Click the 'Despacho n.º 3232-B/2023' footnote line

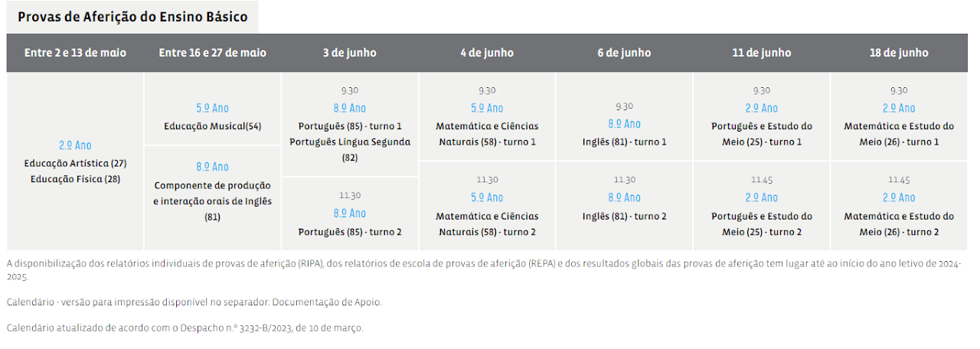click(185, 328)
